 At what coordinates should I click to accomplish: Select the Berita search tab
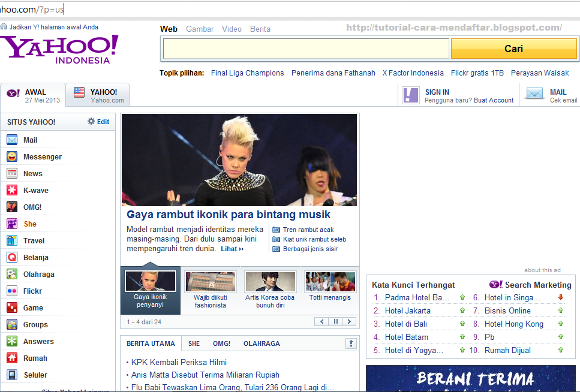coord(260,29)
